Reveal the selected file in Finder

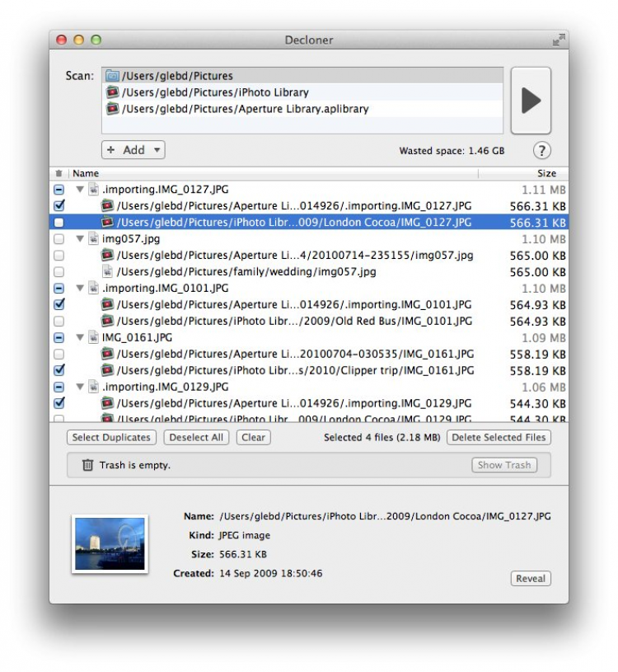tap(531, 579)
